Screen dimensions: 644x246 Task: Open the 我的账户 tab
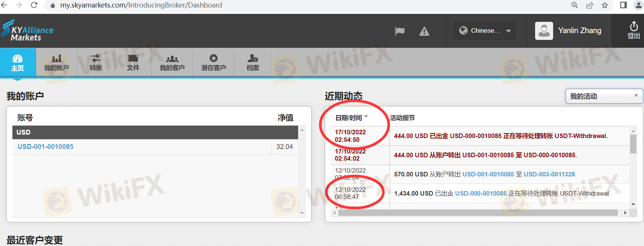[56, 62]
